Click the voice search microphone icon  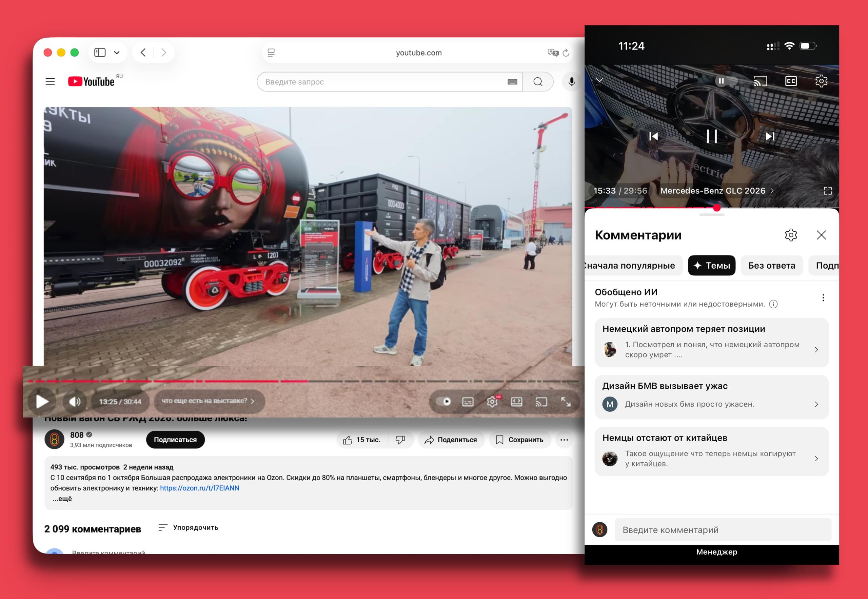pos(571,82)
